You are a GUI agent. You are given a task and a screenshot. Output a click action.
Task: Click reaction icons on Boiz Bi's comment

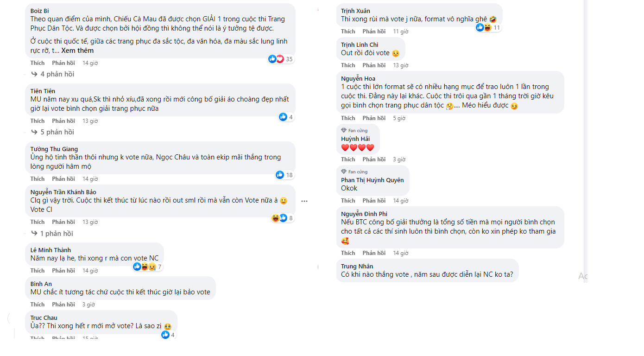click(x=276, y=59)
